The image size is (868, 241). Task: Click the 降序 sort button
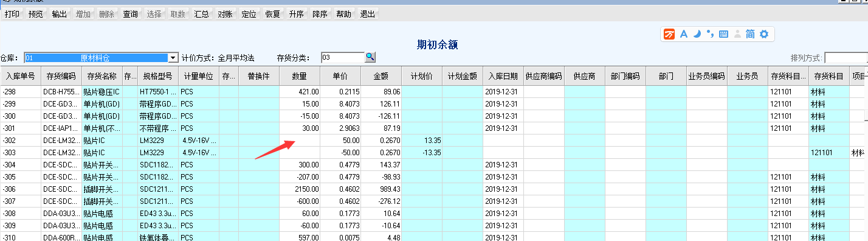pyautogui.click(x=320, y=14)
